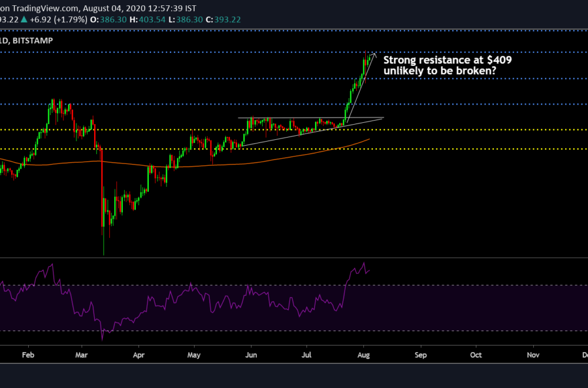Click the Nov label on time axis
The height and width of the screenshot is (388, 588).
(533, 354)
